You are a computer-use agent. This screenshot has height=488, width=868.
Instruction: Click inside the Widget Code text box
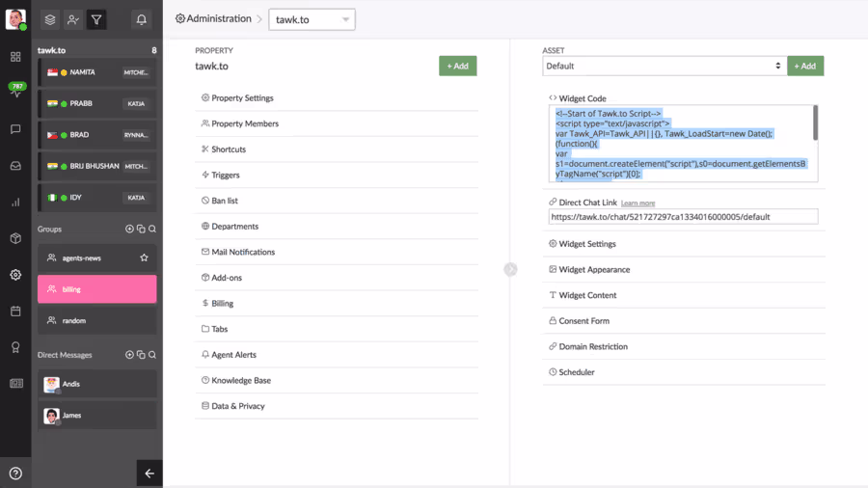(x=683, y=144)
